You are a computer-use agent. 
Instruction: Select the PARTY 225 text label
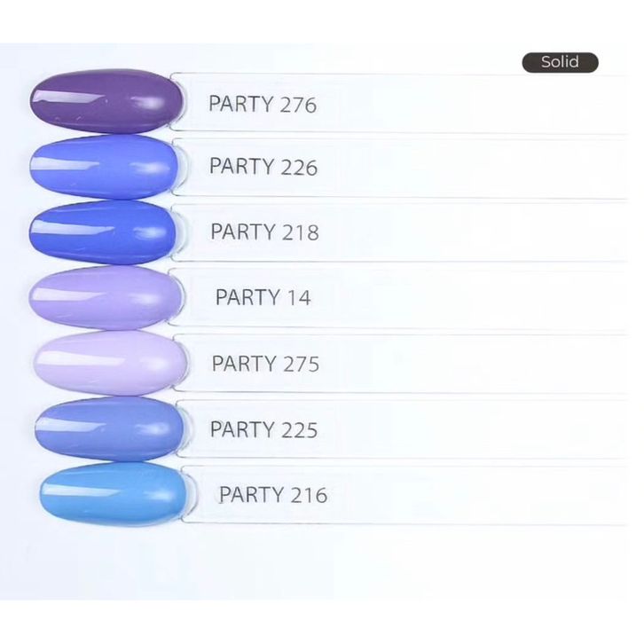pyautogui.click(x=264, y=429)
